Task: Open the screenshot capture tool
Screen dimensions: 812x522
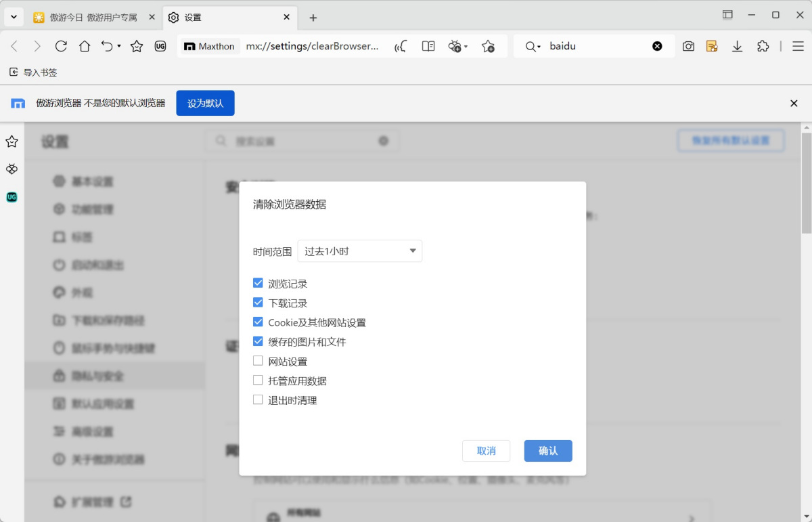Action: (x=688, y=46)
